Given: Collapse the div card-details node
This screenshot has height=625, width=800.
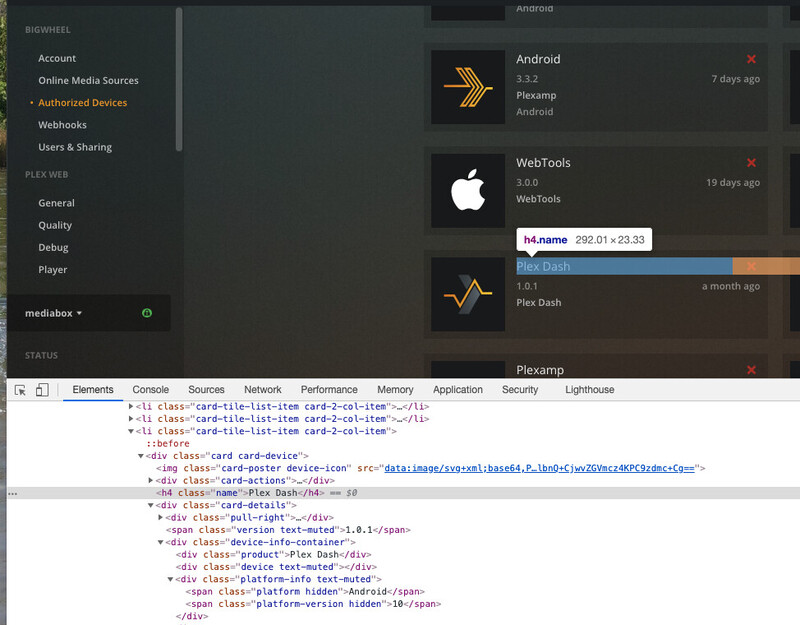Looking at the screenshot, I should 151,505.
